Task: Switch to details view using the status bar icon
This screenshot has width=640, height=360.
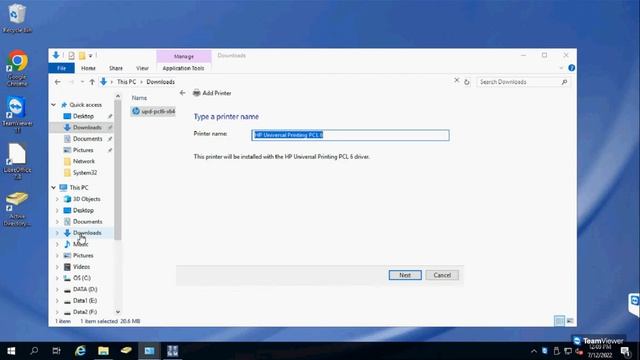Action: [560, 321]
